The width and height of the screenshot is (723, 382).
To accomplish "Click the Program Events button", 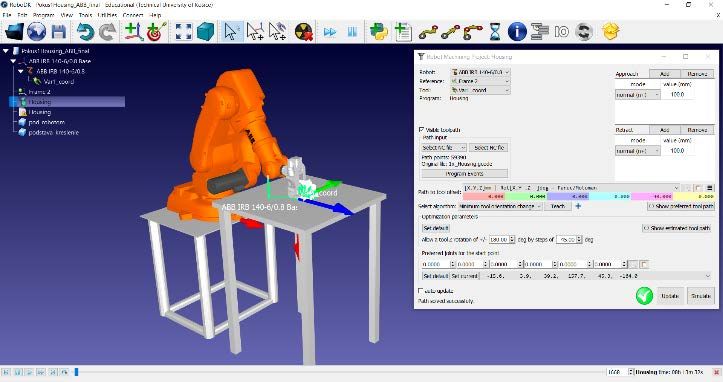I will (464, 174).
